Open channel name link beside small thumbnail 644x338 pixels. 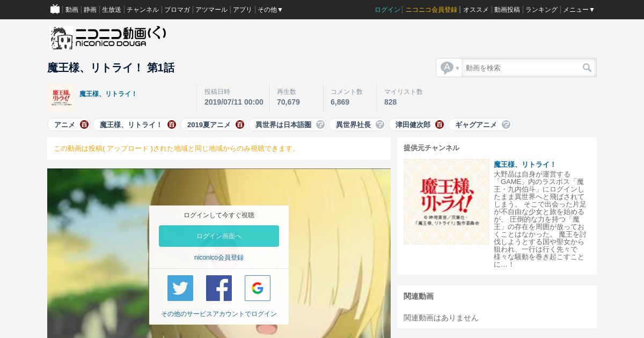click(108, 94)
